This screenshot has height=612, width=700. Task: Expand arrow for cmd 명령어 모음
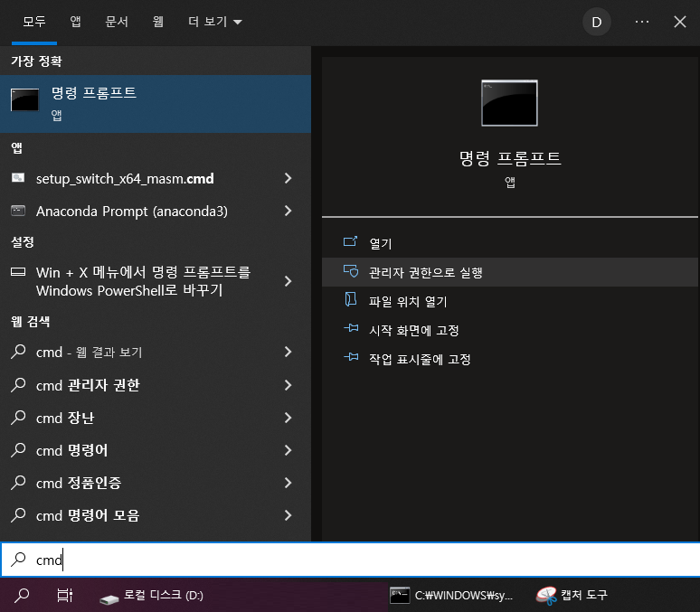click(x=288, y=515)
